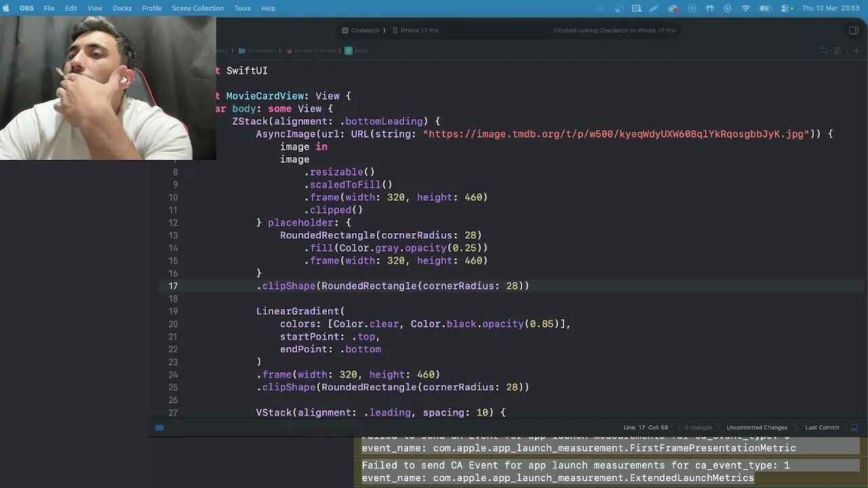Open the editor options lines icon

click(x=838, y=51)
